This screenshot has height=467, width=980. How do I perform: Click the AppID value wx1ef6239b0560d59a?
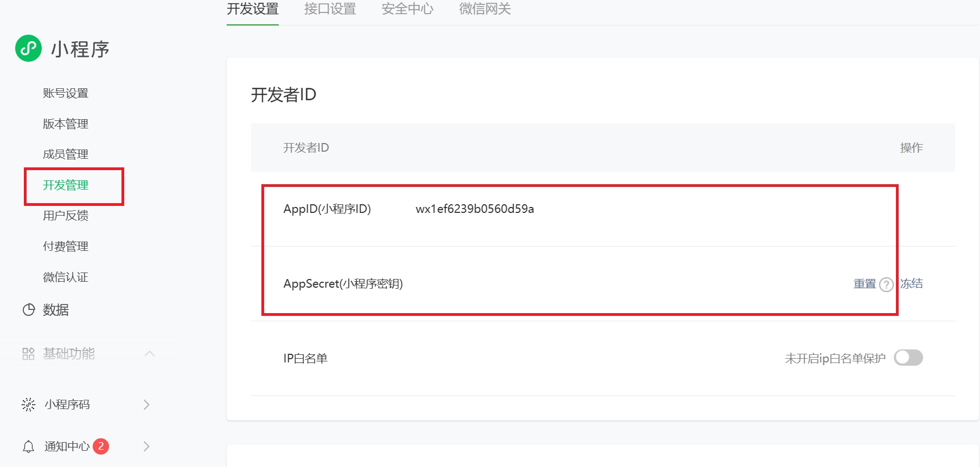[x=475, y=209]
